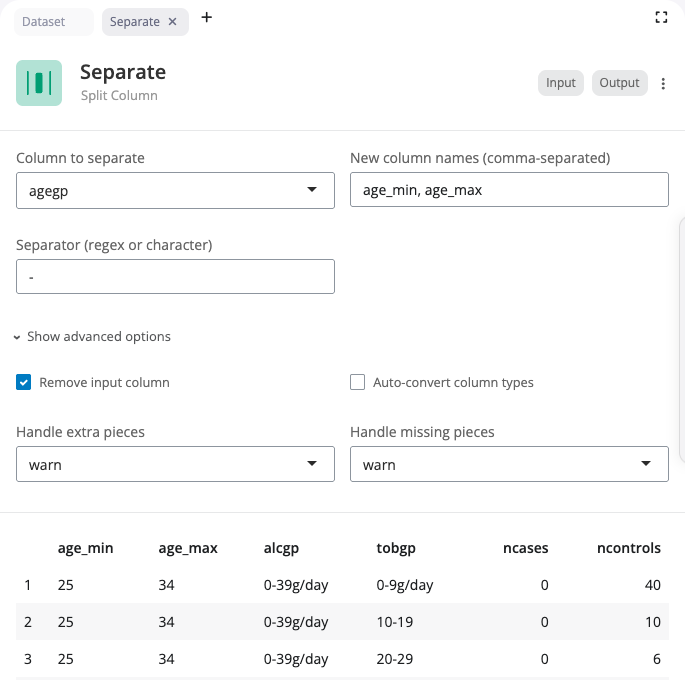This screenshot has height=680, width=685.
Task: Uncheck Remove input column checkbox
Action: coord(23,382)
